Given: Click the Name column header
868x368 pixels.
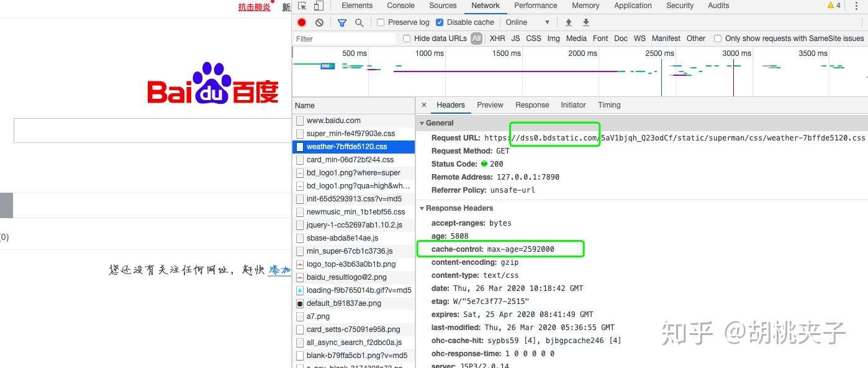Looking at the screenshot, I should pos(353,106).
